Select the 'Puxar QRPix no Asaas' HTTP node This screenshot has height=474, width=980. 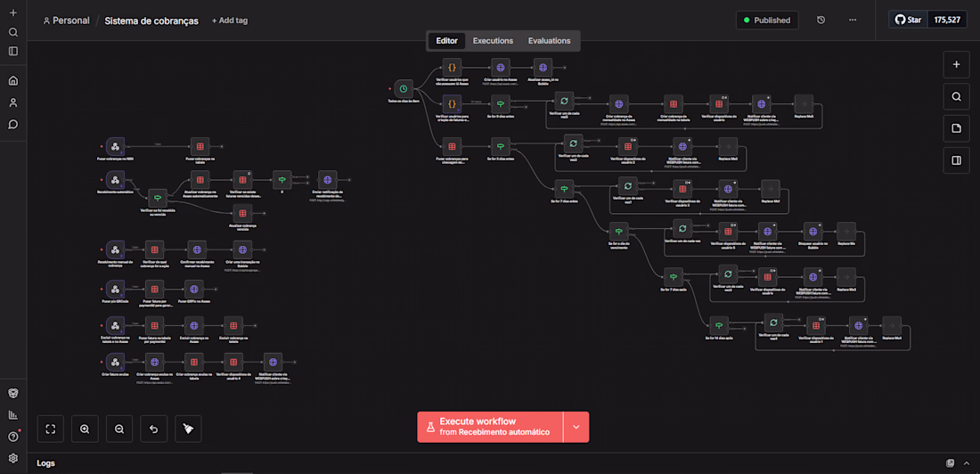tap(193, 289)
